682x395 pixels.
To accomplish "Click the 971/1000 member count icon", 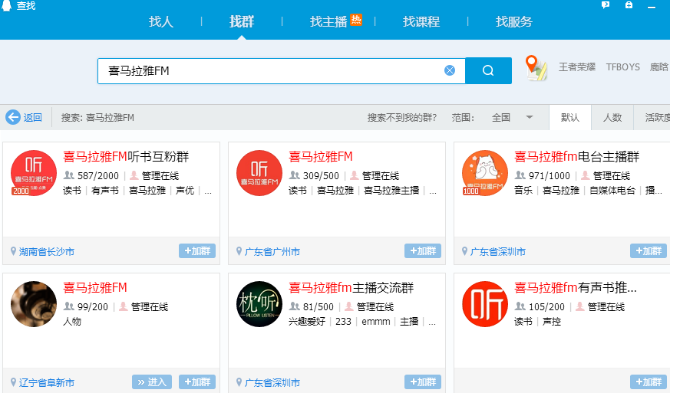I will pos(520,175).
